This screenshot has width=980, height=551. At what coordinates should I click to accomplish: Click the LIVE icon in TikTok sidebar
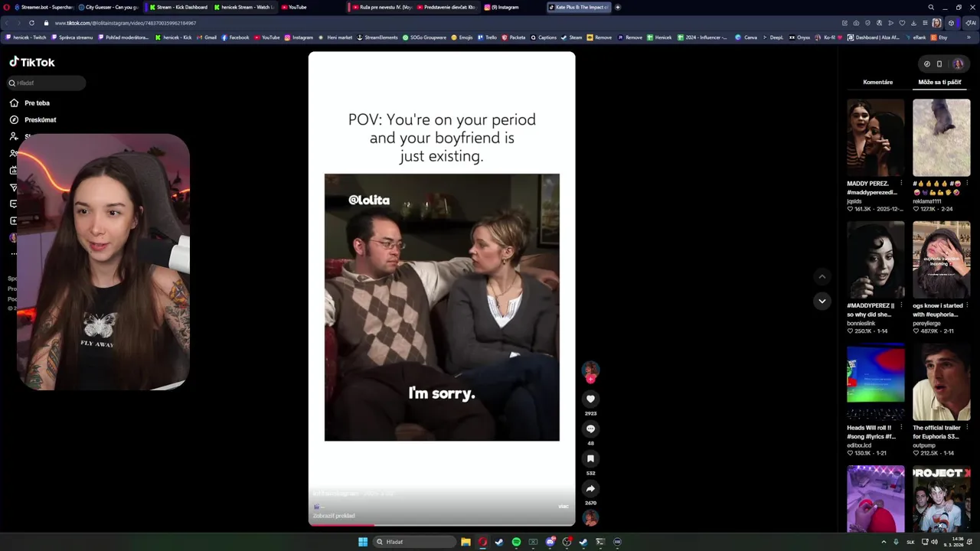click(x=12, y=170)
